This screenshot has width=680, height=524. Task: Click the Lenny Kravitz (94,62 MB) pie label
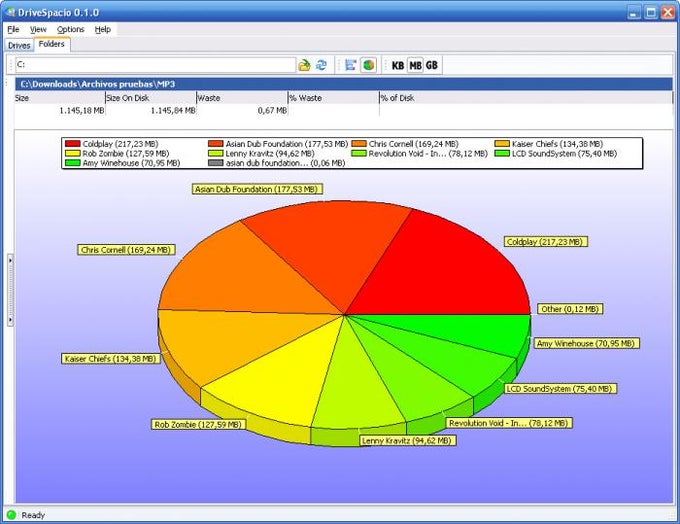[x=407, y=441]
